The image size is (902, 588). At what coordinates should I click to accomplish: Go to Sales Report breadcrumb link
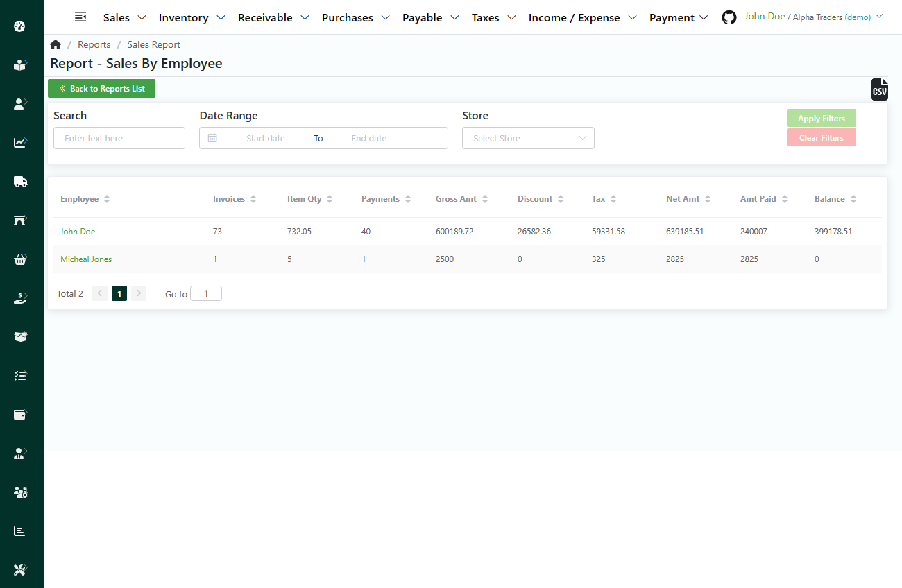point(153,44)
